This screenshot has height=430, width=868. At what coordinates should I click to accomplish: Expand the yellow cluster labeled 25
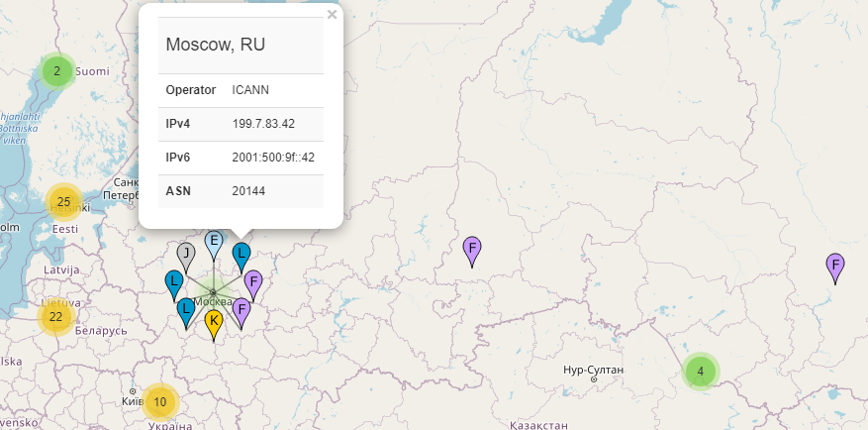click(x=63, y=202)
